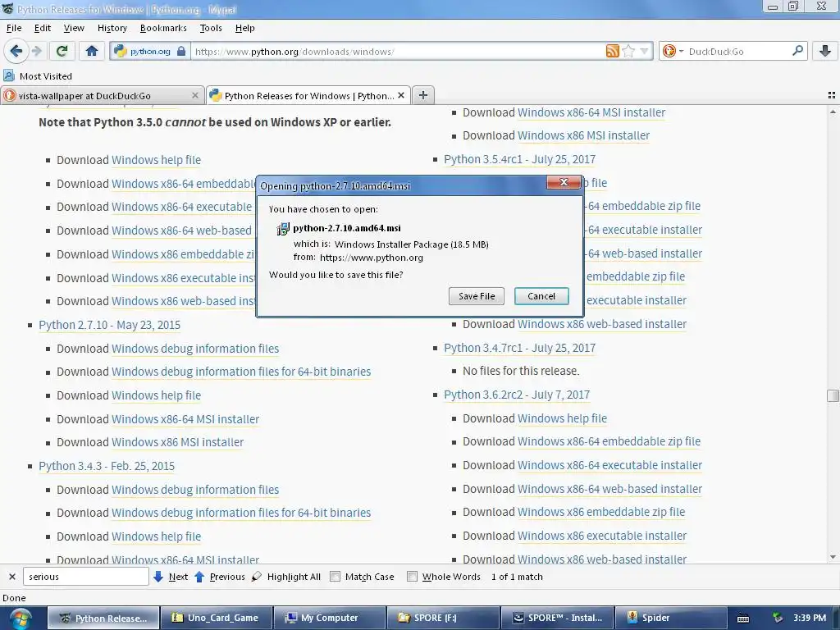This screenshot has height=630, width=840.
Task: Open the Python 3.5.4rc1 - July 25, 2017 link
Action: [x=519, y=160]
